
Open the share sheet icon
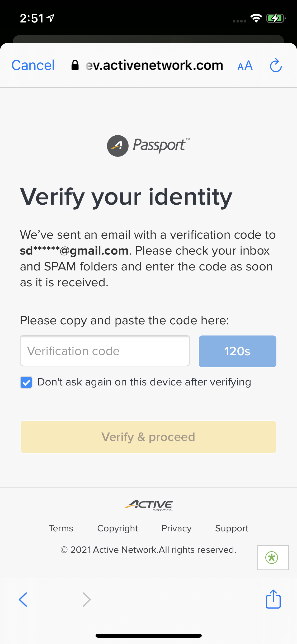click(x=273, y=599)
